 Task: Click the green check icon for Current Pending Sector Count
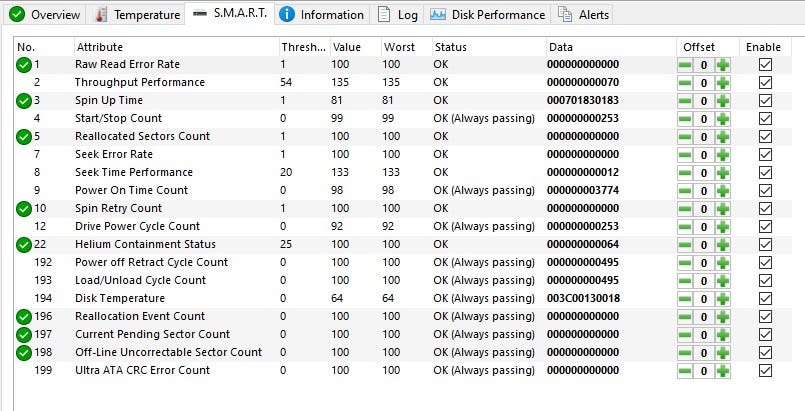23,335
